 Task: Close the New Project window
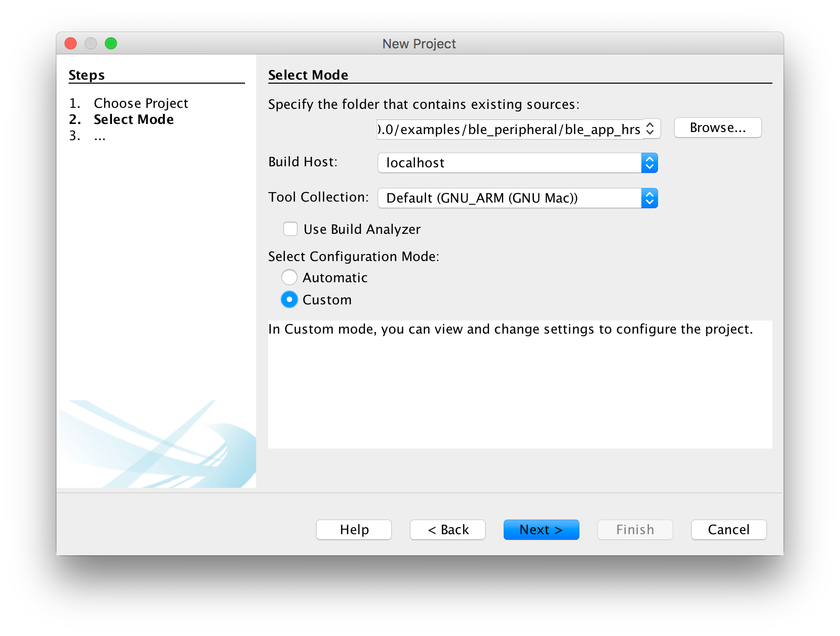point(71,44)
